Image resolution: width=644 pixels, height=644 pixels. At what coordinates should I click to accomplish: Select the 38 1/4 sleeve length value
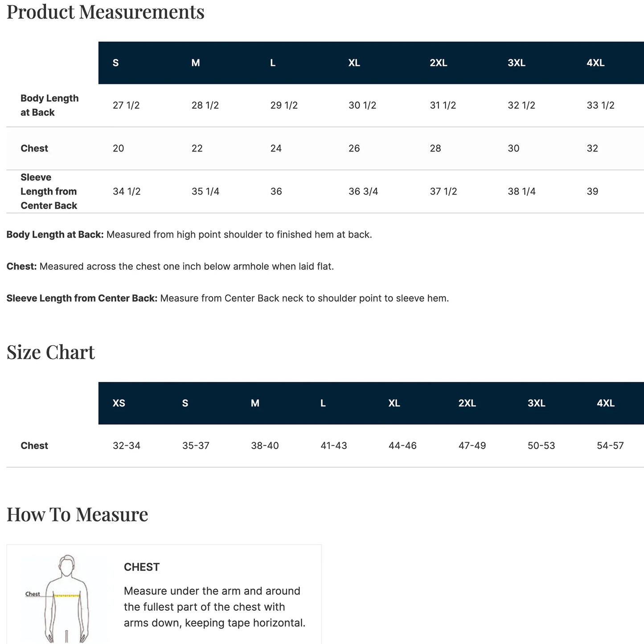(521, 191)
